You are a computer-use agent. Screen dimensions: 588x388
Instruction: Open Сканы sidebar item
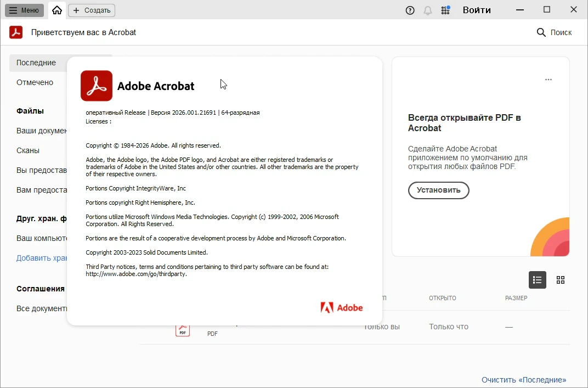click(x=28, y=150)
